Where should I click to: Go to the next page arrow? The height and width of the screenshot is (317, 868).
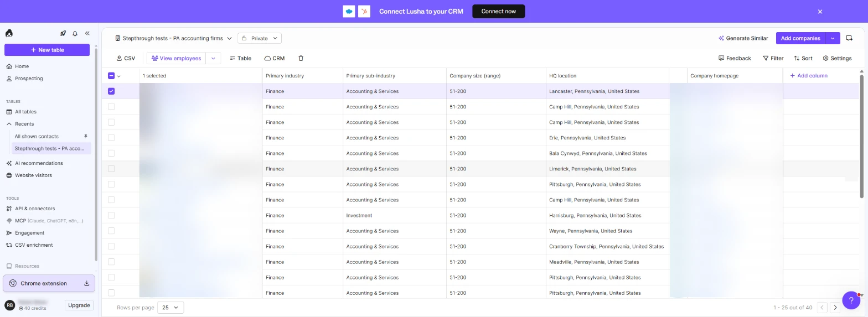point(835,308)
